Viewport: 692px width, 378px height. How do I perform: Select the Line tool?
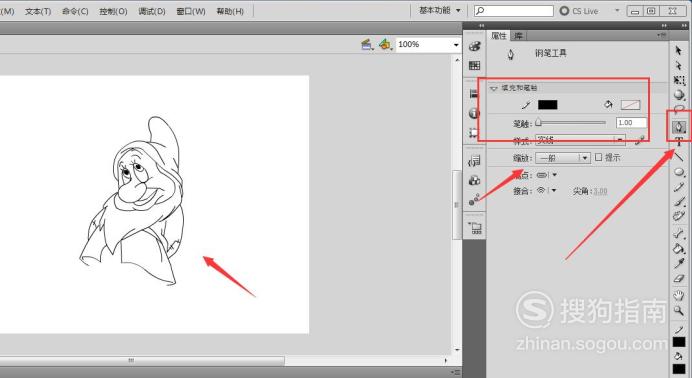pos(679,157)
